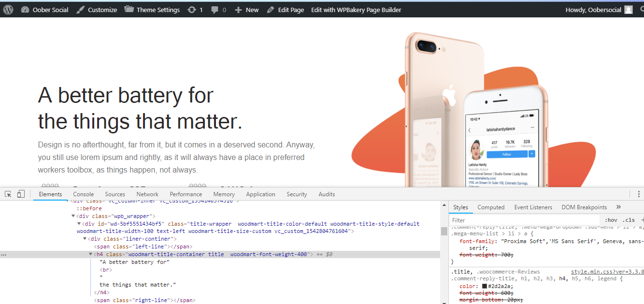644x304 pixels.
Task: Collapse the wpb_wrapper div node
Action: 73,216
